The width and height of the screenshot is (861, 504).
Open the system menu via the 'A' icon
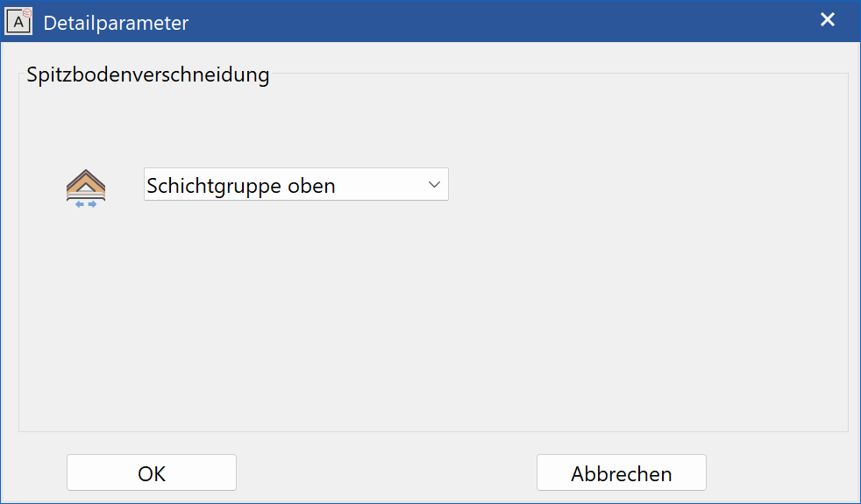18,21
